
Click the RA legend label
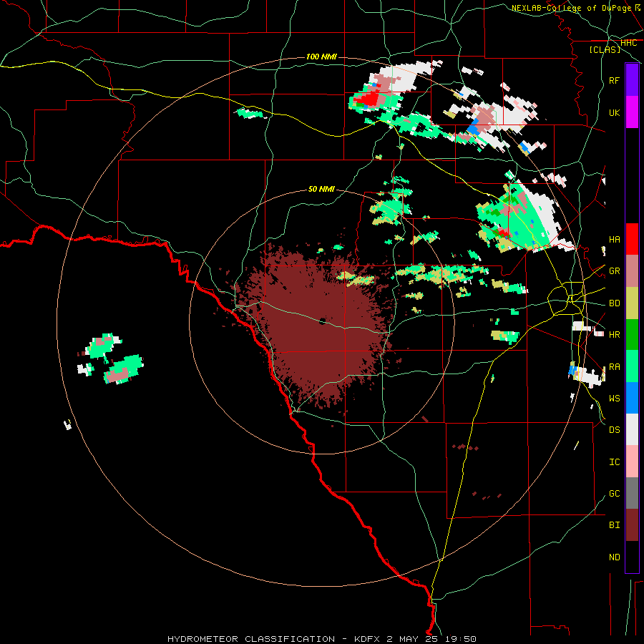coord(615,366)
